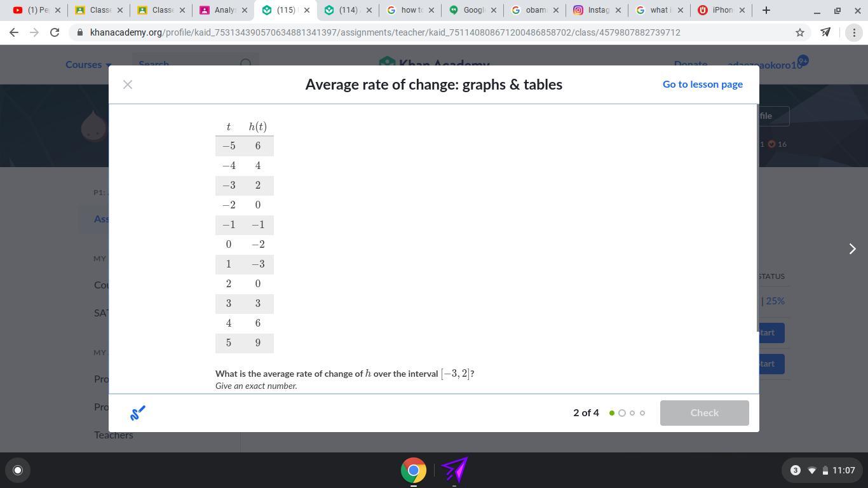Jump to the first question progress dot

[612, 413]
